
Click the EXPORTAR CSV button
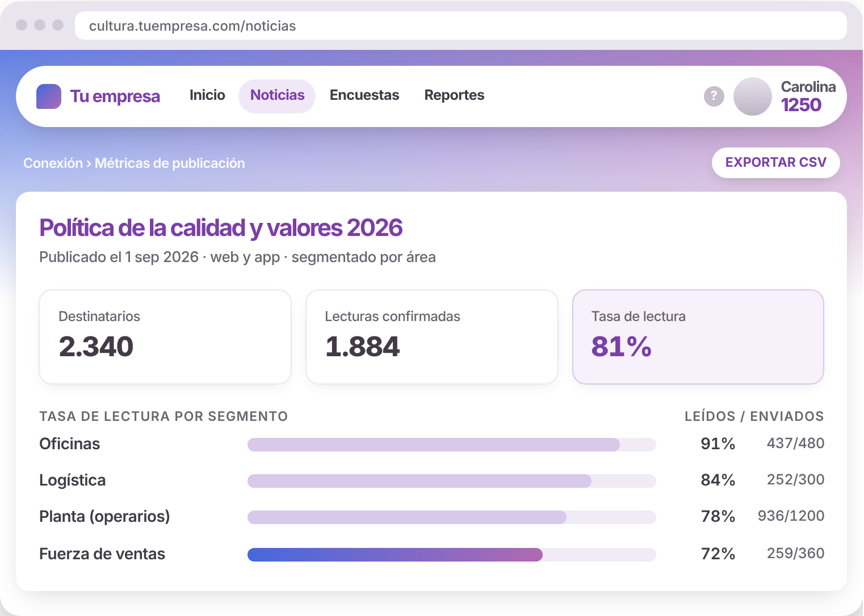click(776, 163)
